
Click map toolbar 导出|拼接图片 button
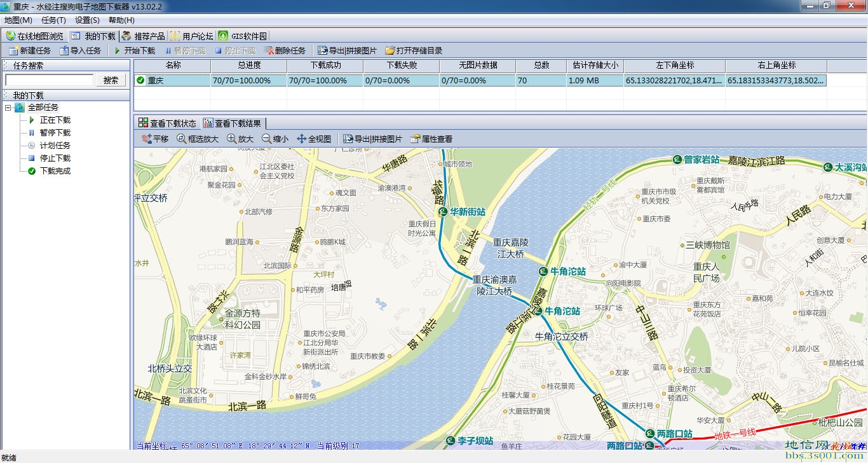tap(372, 139)
